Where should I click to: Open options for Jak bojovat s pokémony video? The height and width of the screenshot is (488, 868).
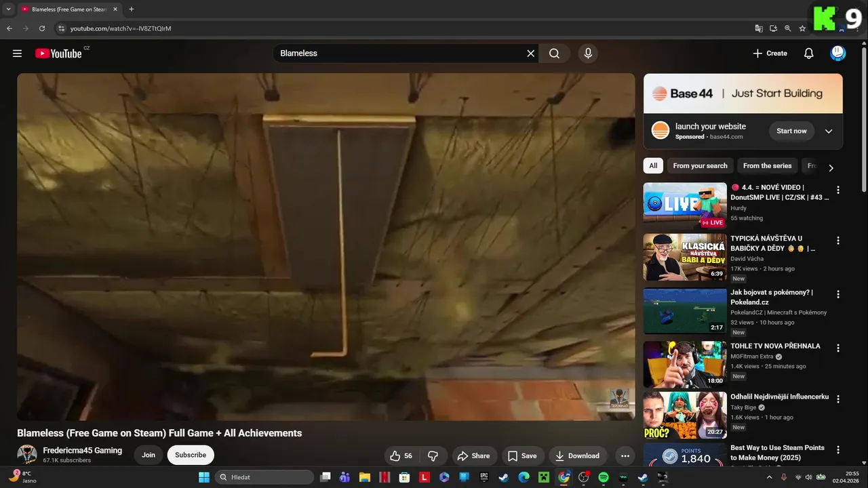(x=838, y=294)
